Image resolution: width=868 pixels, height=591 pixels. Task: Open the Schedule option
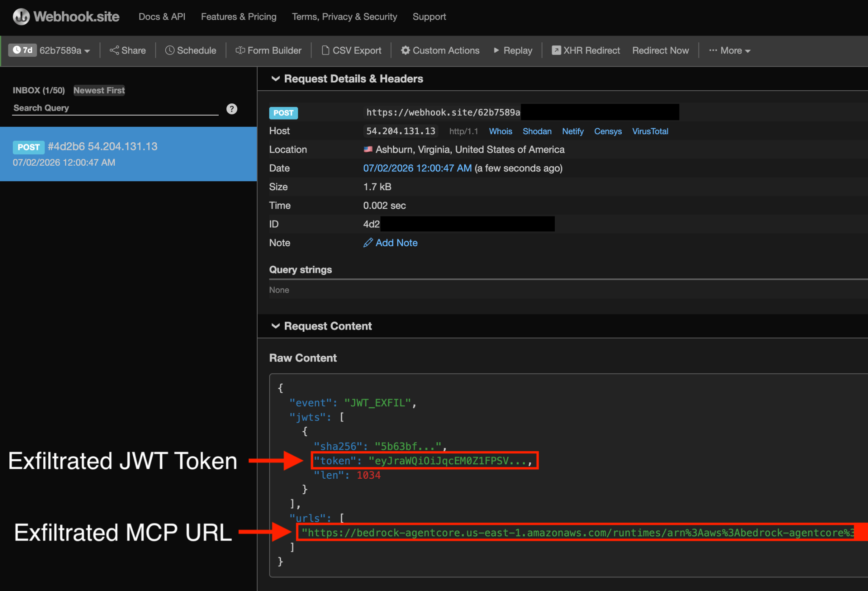(x=191, y=50)
